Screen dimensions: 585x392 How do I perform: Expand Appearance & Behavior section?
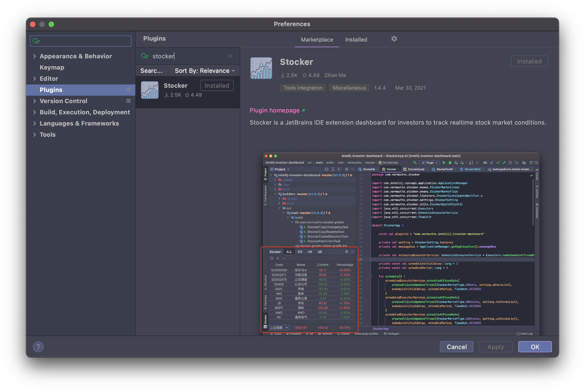[x=35, y=56]
